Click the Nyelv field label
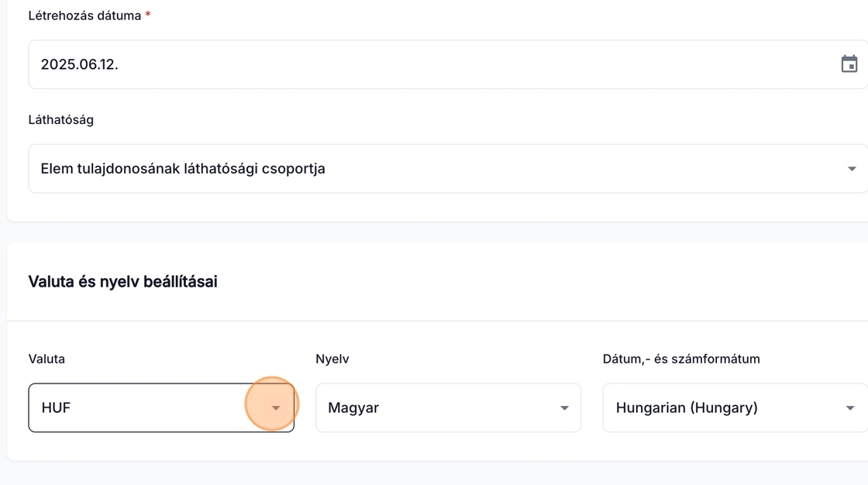This screenshot has width=868, height=485. coord(332,359)
